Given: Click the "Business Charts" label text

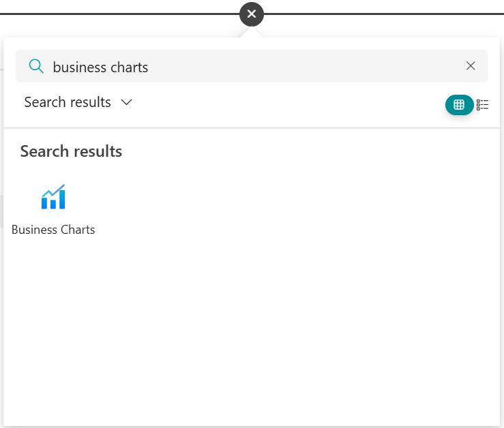Looking at the screenshot, I should pyautogui.click(x=53, y=230).
